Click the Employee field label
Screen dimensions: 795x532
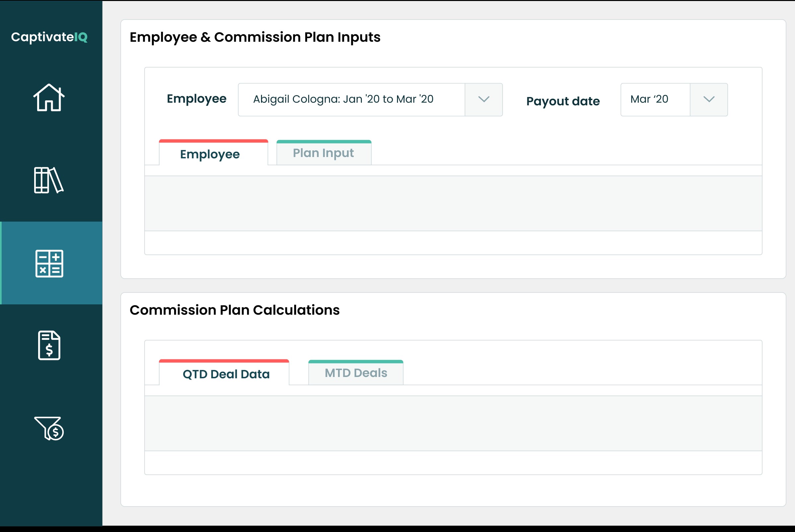pos(196,99)
